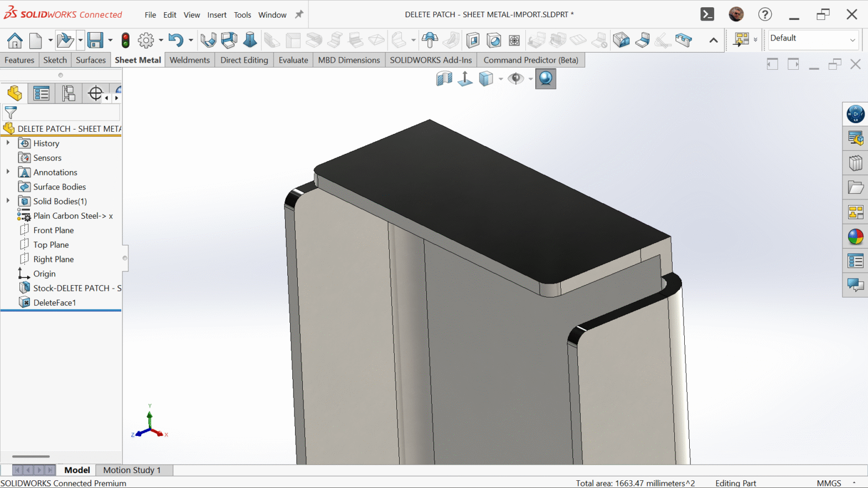Save the part with the floppy disk icon
This screenshot has height=488, width=868.
95,40
